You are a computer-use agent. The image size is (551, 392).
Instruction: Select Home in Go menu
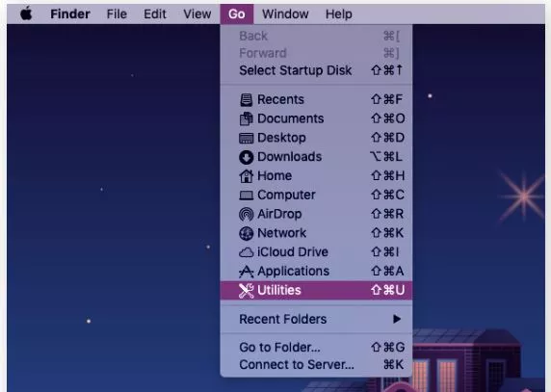click(316, 176)
